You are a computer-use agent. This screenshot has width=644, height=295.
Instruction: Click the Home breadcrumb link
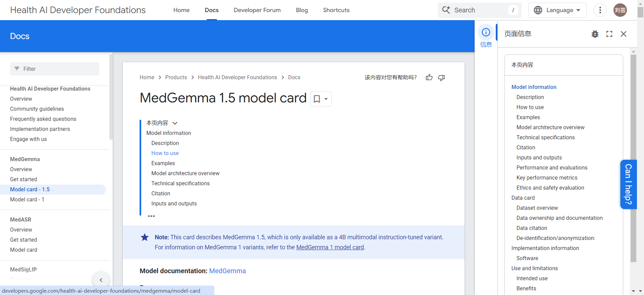coord(147,78)
